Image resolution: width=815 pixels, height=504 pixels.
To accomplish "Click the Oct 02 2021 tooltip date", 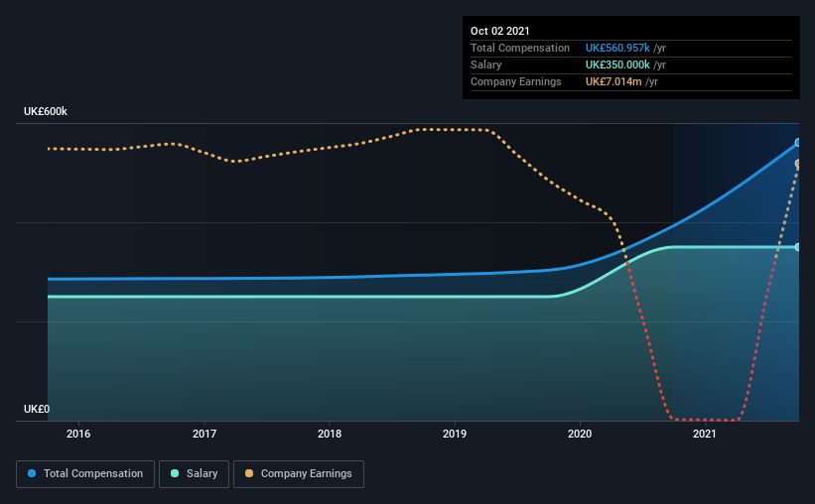I will [x=500, y=31].
